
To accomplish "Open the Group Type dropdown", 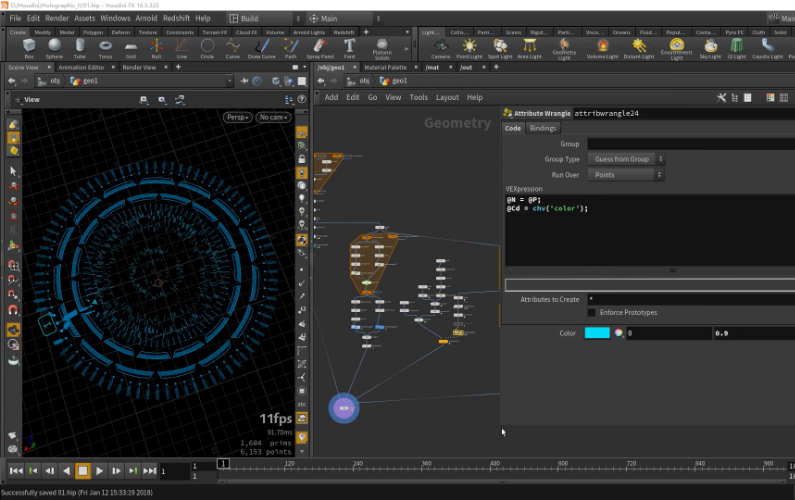I will [627, 159].
